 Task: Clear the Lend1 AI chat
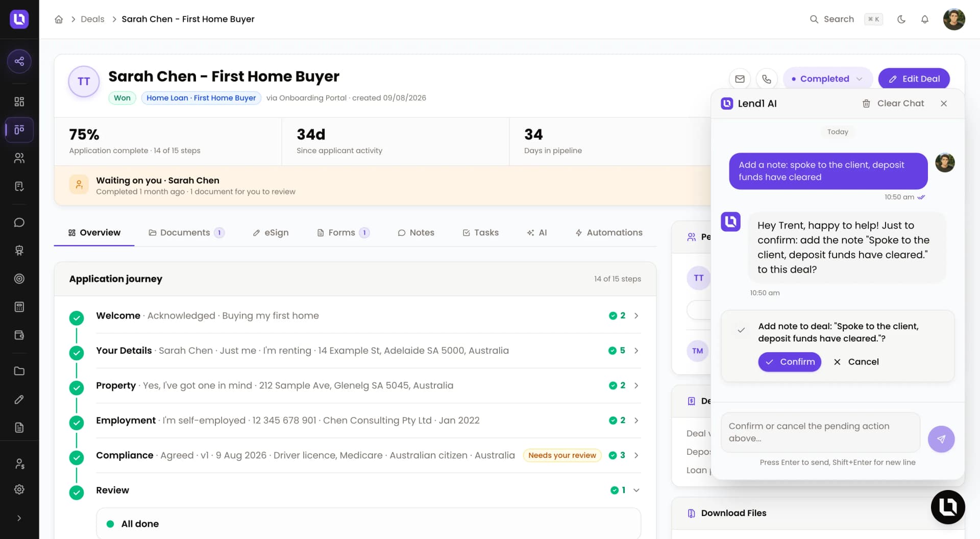click(x=893, y=104)
